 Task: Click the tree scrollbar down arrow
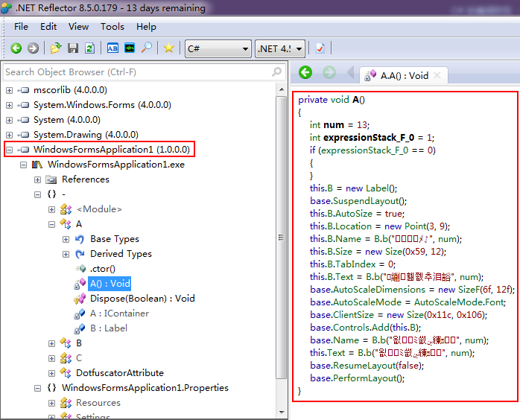[282, 413]
